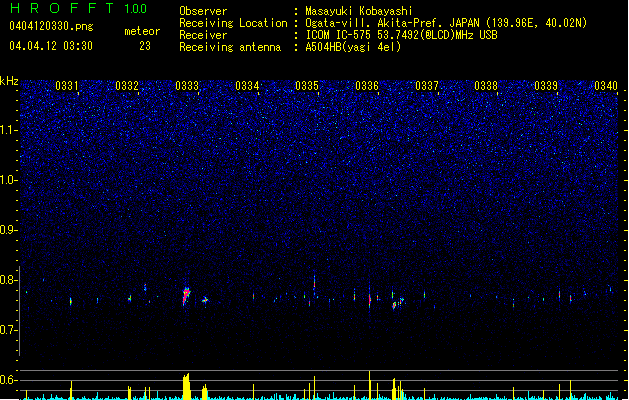The height and width of the screenshot is (400, 629).
Task: Click the tall yellow power bar under 0333
Action: coord(186,387)
